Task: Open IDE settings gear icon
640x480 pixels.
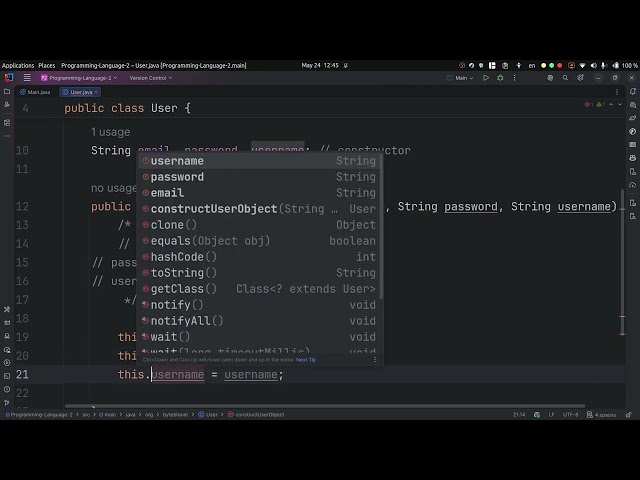Action: coord(580,78)
